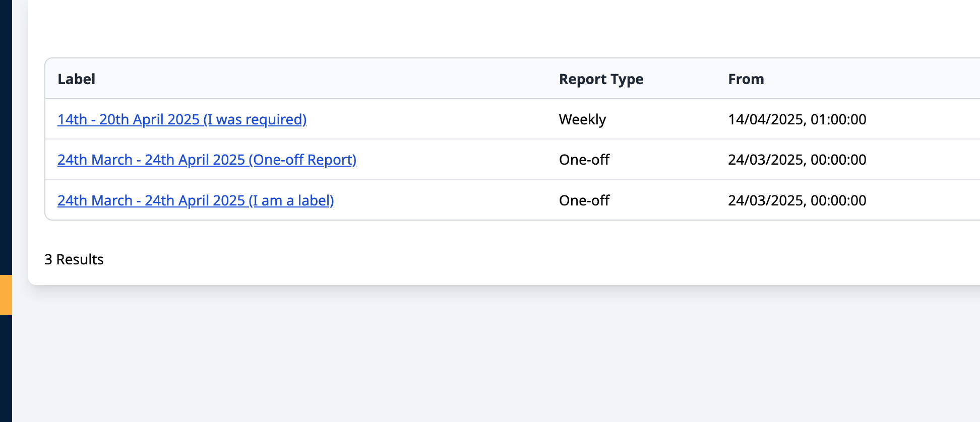Select the Weekly report type cell
Viewport: 980px width, 422px height.
pyautogui.click(x=582, y=119)
